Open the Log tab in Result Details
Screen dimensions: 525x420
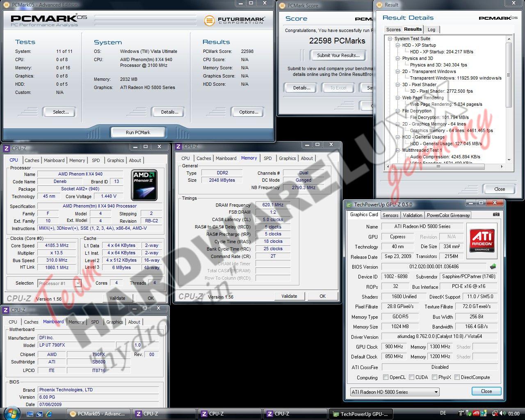[x=431, y=30]
